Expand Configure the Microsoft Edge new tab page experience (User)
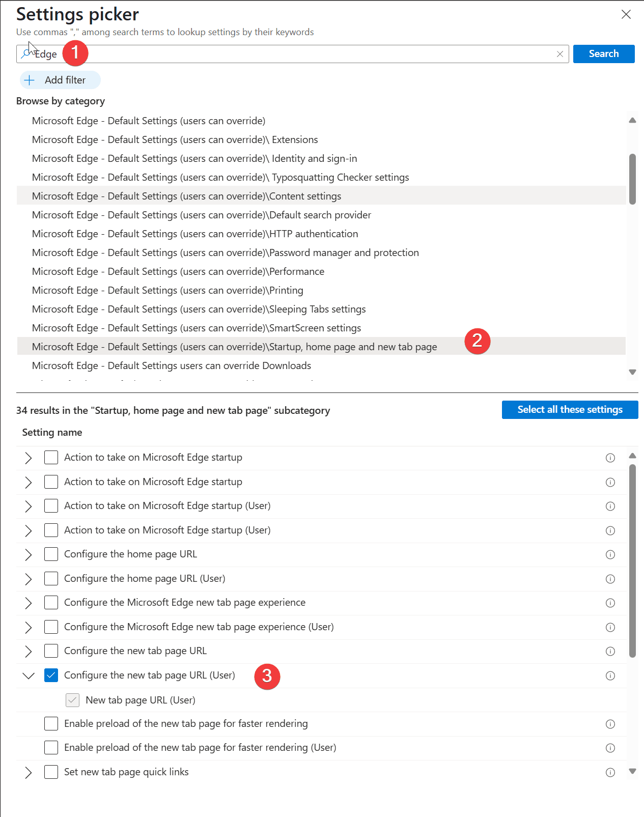644x817 pixels. pos(29,627)
